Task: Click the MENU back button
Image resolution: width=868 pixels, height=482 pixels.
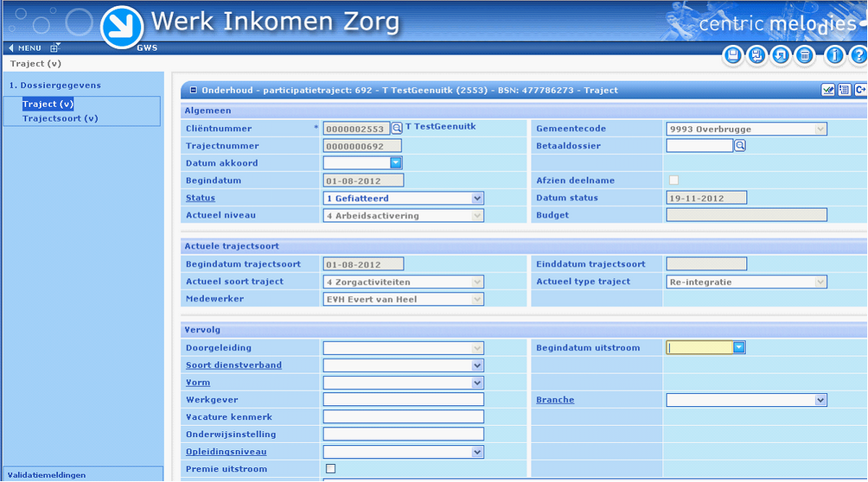Action: 25,48
